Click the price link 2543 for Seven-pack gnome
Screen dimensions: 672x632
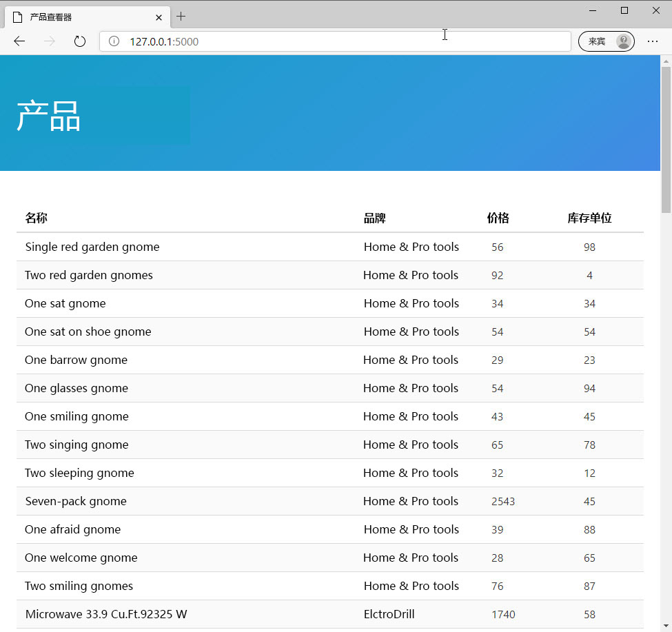click(x=503, y=501)
